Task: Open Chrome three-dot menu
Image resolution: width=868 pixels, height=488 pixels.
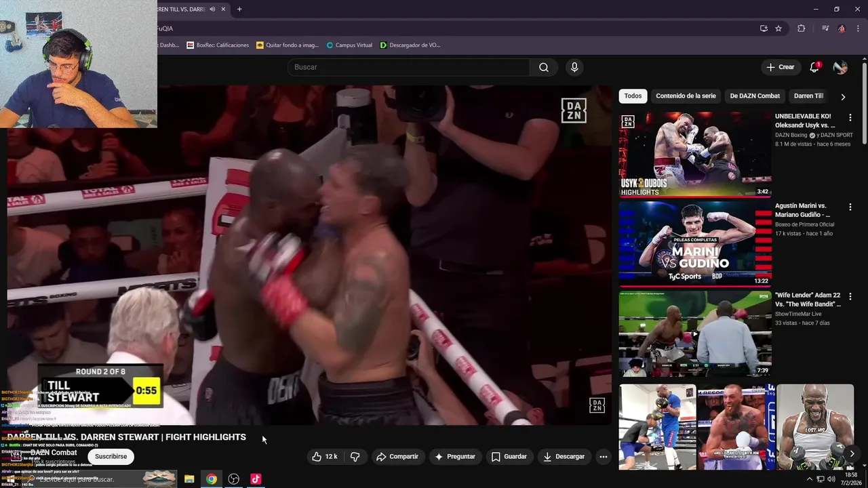Action: coord(858,28)
